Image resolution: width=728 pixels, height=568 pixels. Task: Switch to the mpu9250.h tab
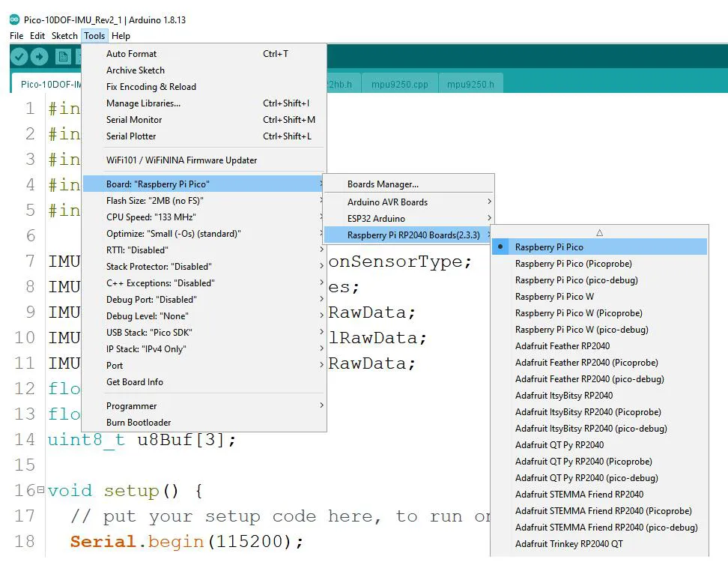(470, 84)
